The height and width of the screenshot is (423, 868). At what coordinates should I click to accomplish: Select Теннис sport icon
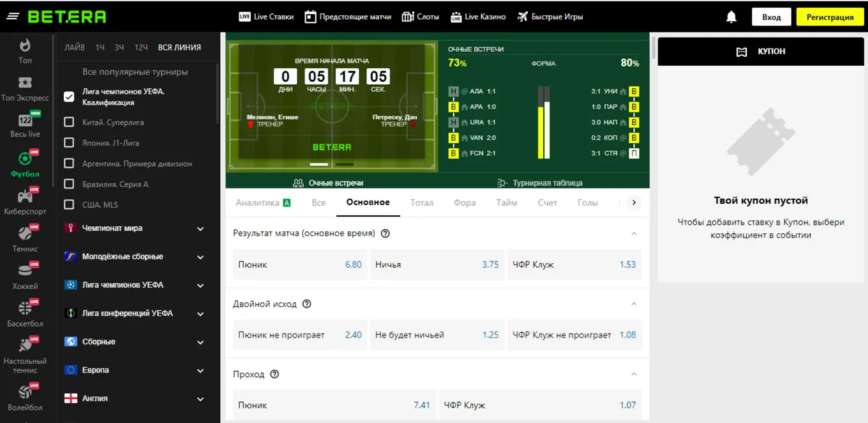[25, 233]
